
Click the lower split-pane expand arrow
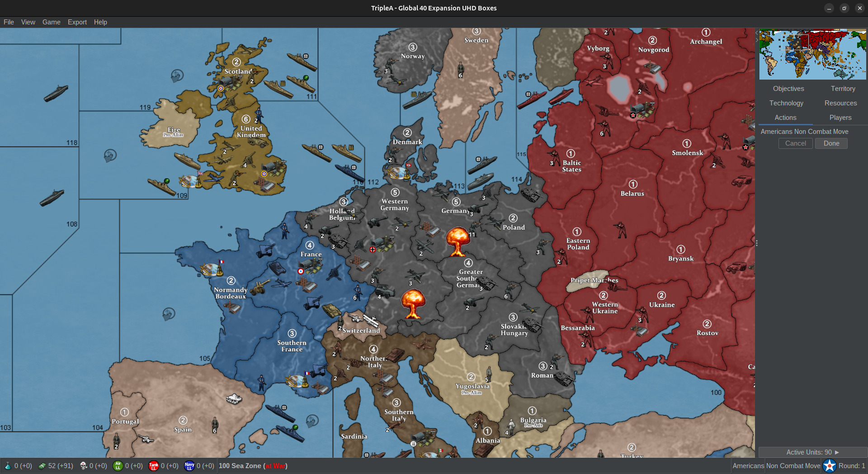coord(757,40)
